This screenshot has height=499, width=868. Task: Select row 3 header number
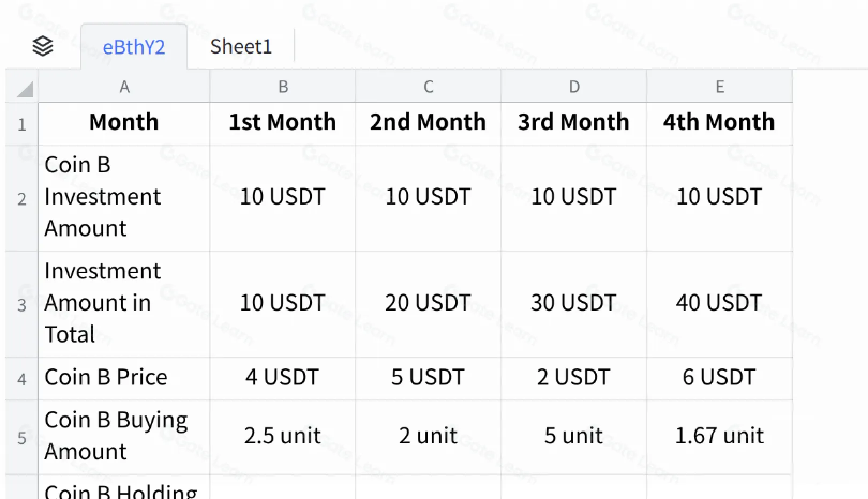(x=21, y=305)
